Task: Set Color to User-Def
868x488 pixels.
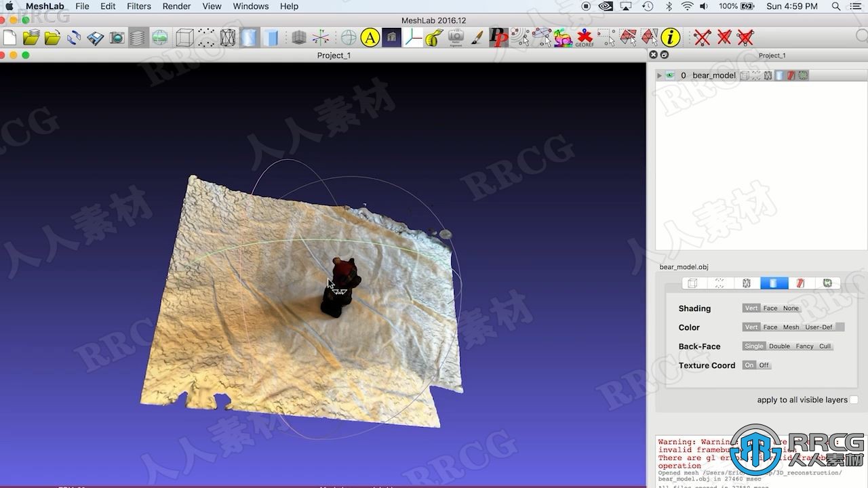Action: click(818, 327)
